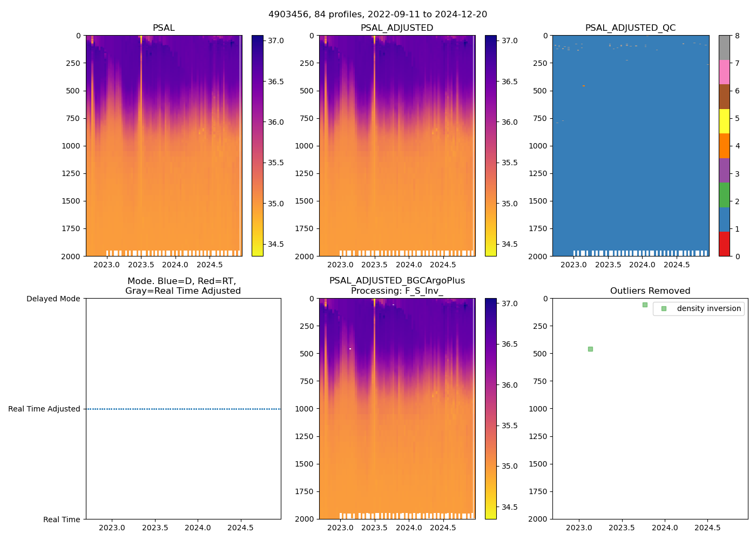The image size is (756, 540).
Task: Click the density inversion legend text
Action: pos(708,308)
